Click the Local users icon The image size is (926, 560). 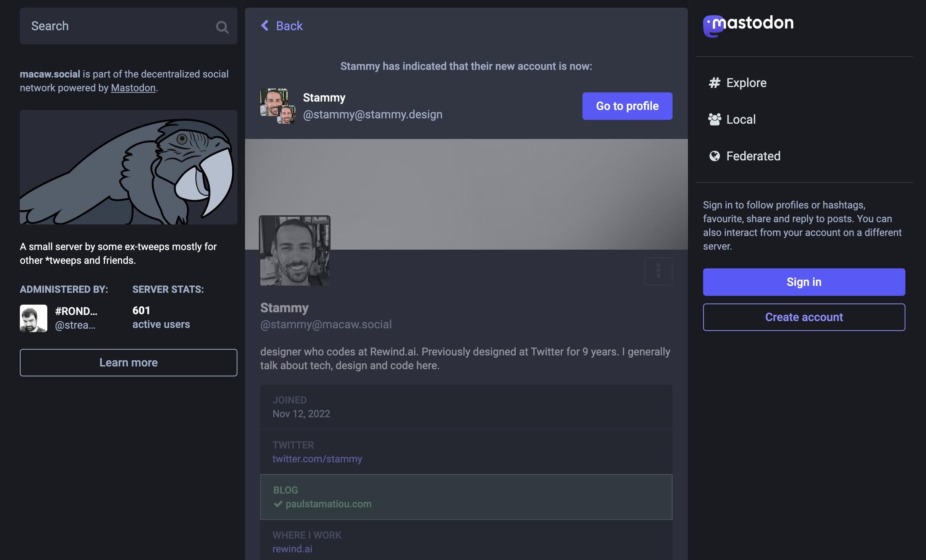715,119
